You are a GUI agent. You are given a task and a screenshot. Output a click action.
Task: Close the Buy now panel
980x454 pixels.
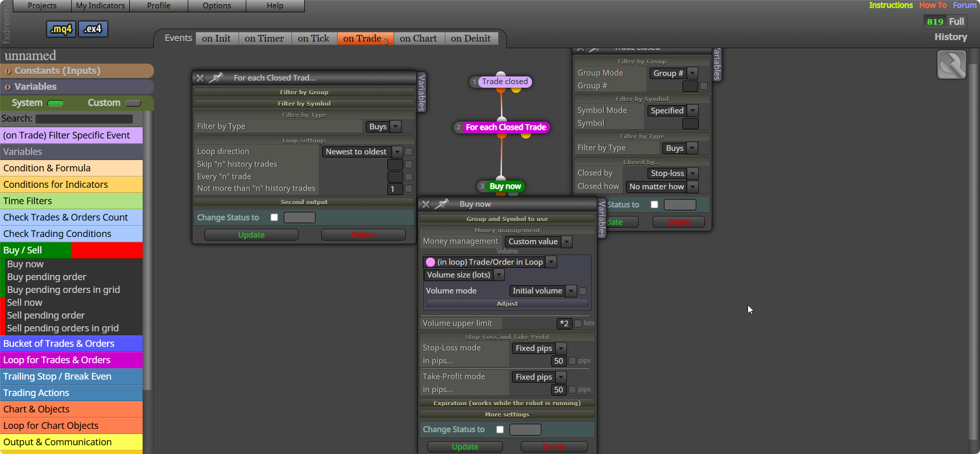(426, 204)
